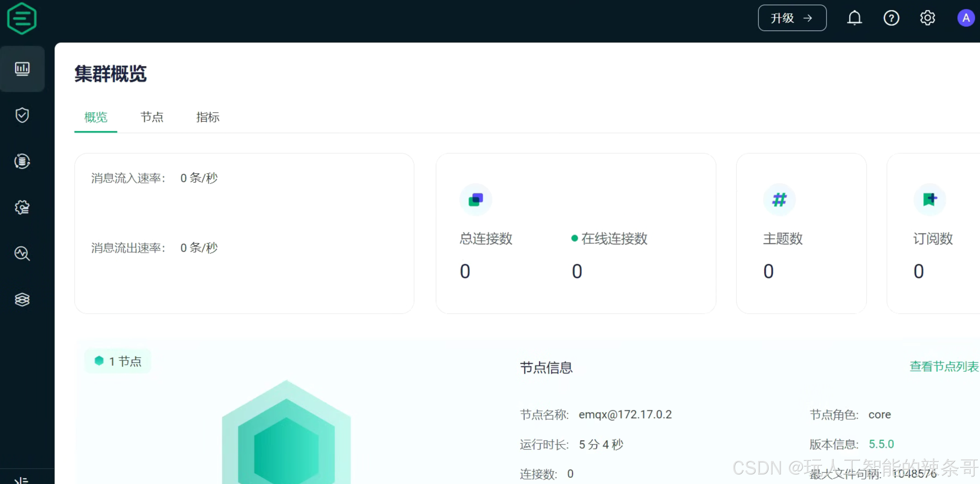Open the system layers sidebar icon
Image resolution: width=980 pixels, height=484 pixels.
[22, 299]
